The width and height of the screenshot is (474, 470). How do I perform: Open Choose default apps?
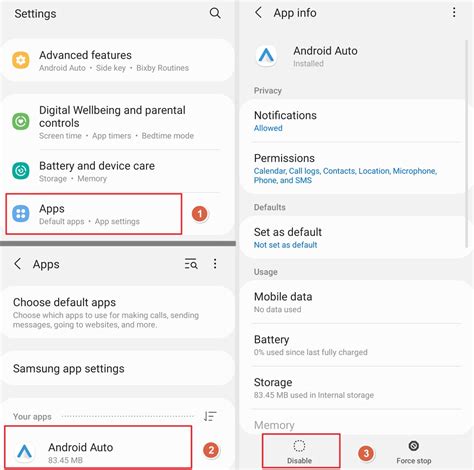[117, 312]
